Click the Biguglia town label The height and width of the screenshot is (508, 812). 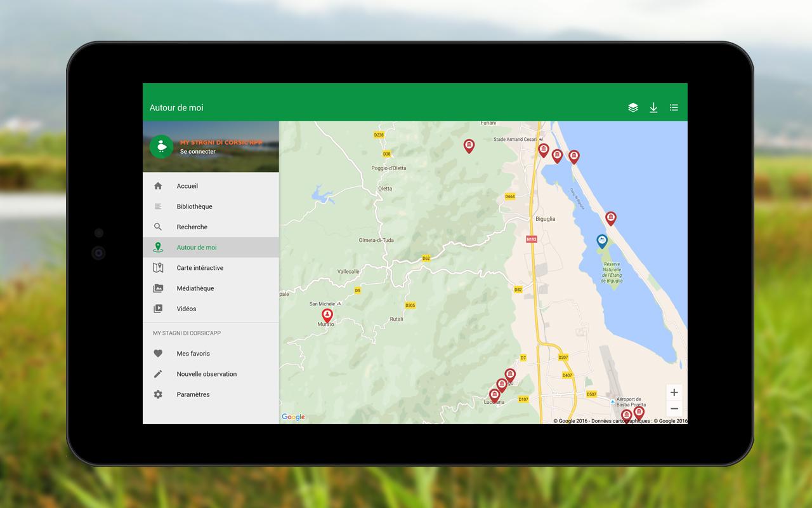pyautogui.click(x=545, y=219)
